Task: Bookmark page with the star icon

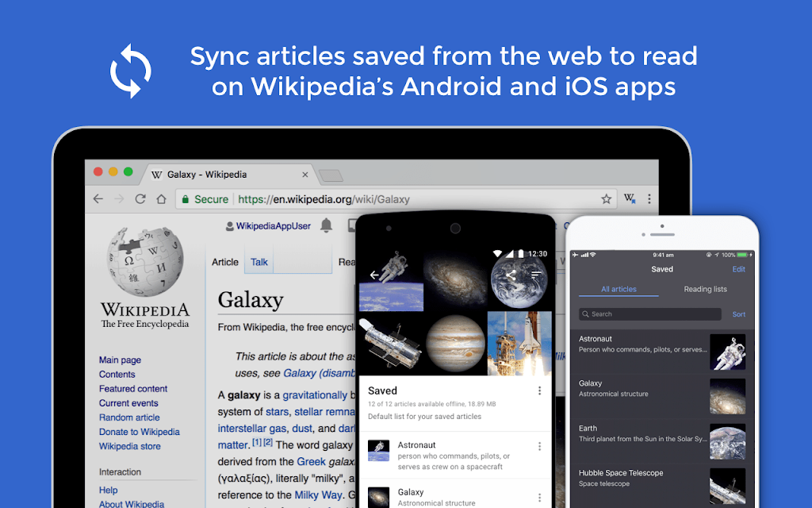Action: point(606,199)
